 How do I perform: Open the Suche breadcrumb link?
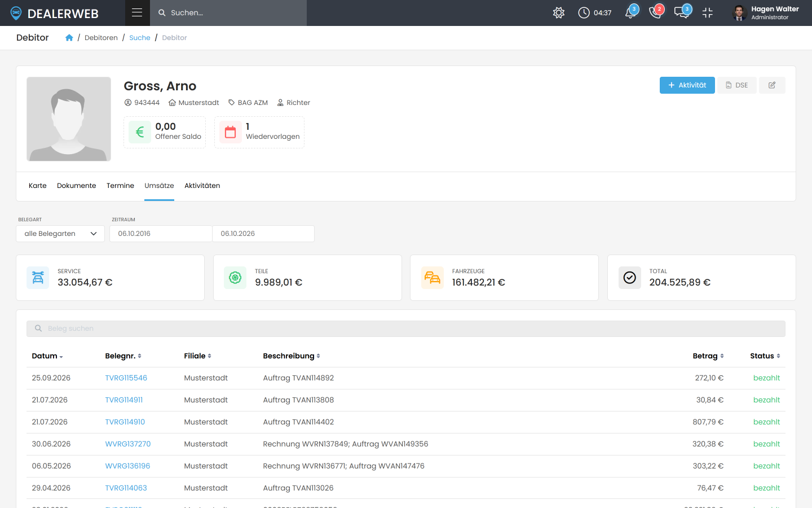[x=140, y=38]
